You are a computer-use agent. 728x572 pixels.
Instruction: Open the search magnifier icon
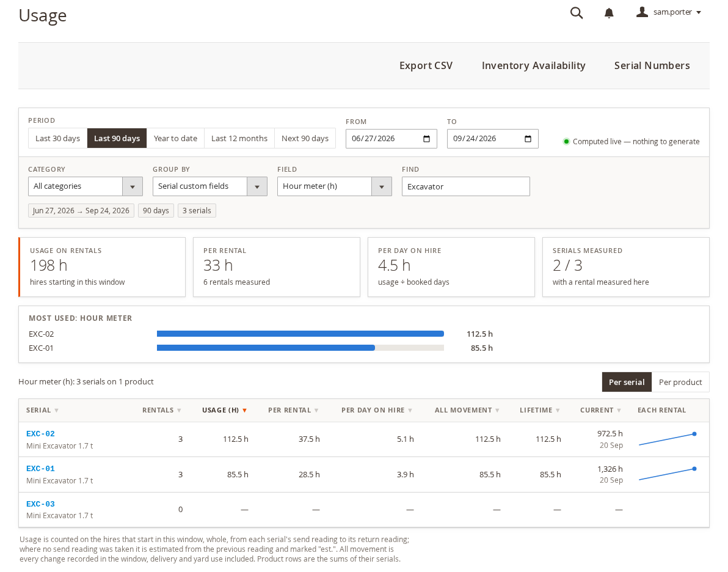pos(576,13)
